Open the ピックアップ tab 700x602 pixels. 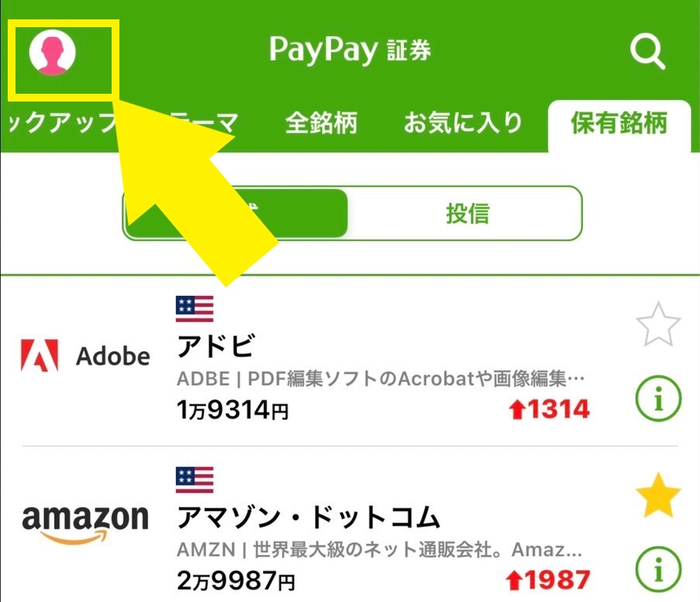63,122
